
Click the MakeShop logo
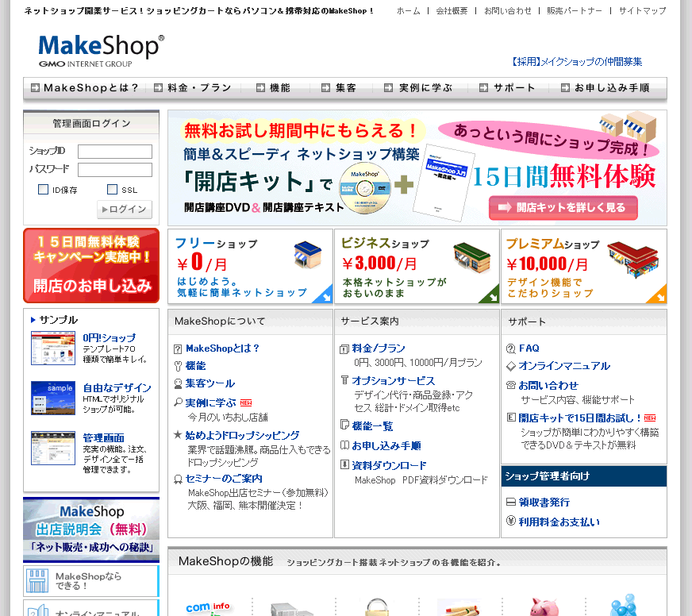pyautogui.click(x=100, y=50)
